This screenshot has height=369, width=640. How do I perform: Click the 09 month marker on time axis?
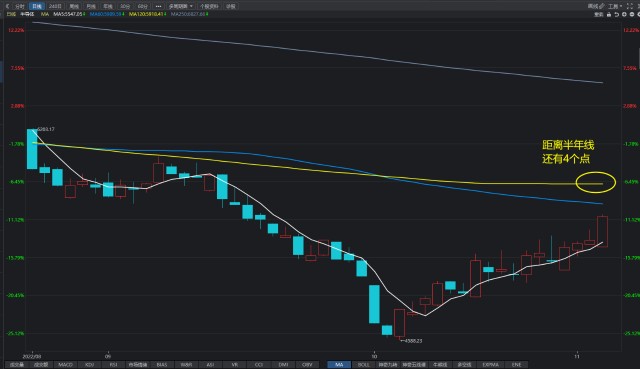108,356
